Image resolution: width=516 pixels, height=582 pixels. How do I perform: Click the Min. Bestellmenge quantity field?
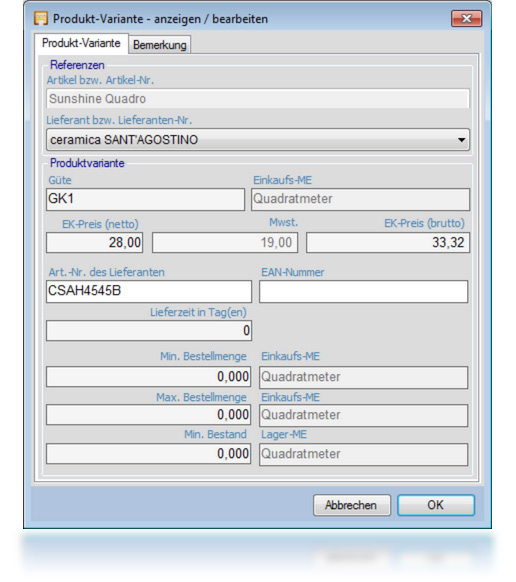[x=148, y=377]
